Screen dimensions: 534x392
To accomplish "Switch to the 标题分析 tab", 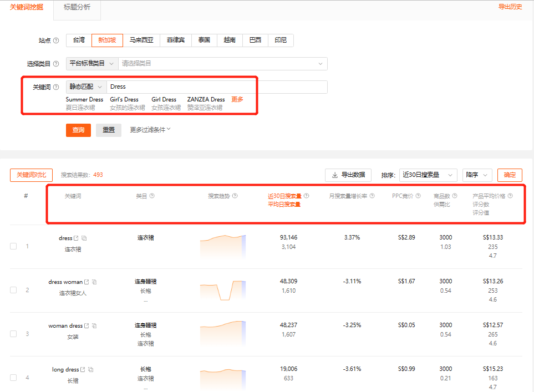I will click(77, 7).
